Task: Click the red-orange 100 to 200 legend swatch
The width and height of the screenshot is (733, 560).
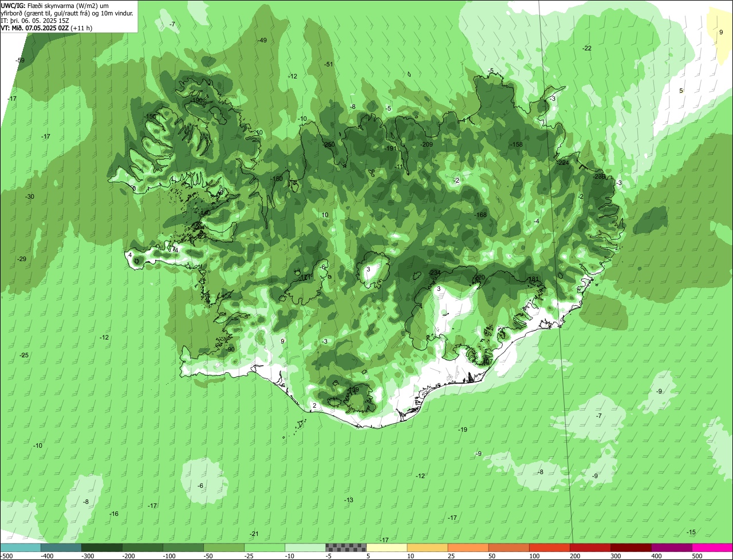Action: click(549, 547)
